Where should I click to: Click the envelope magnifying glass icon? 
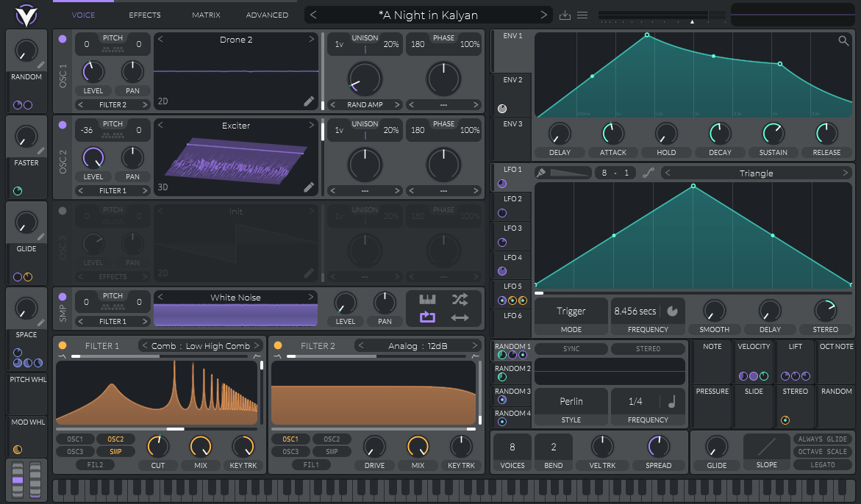843,41
